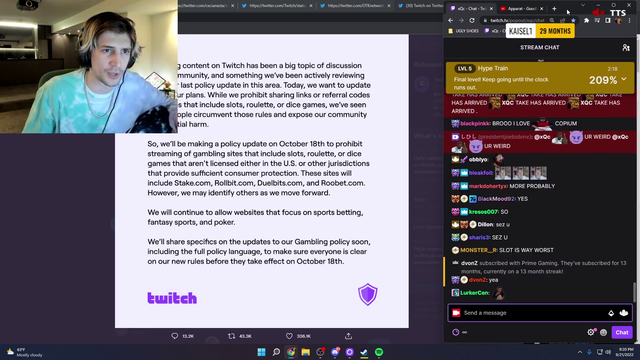Share the tweet using the upload icon

pyautogui.click(x=348, y=336)
